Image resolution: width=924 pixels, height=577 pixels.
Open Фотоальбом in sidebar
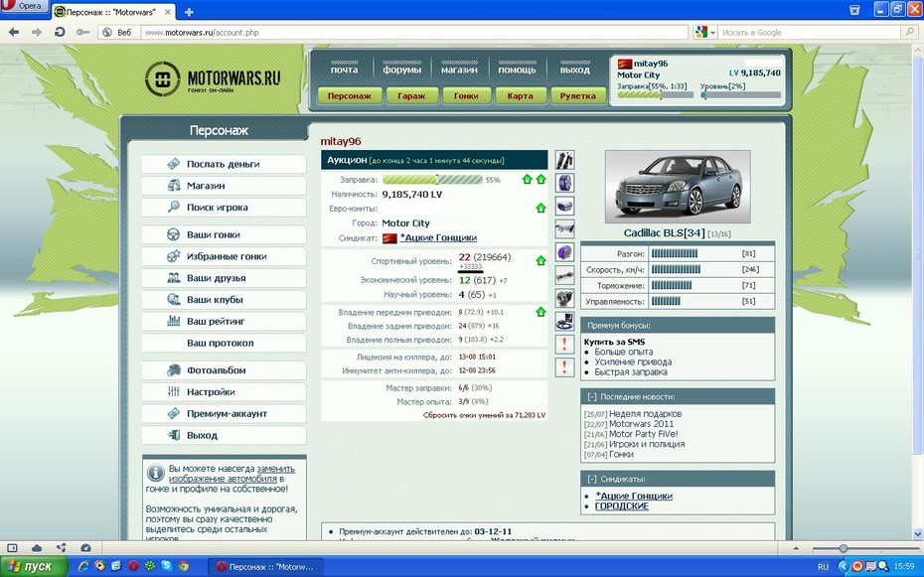pyautogui.click(x=224, y=370)
